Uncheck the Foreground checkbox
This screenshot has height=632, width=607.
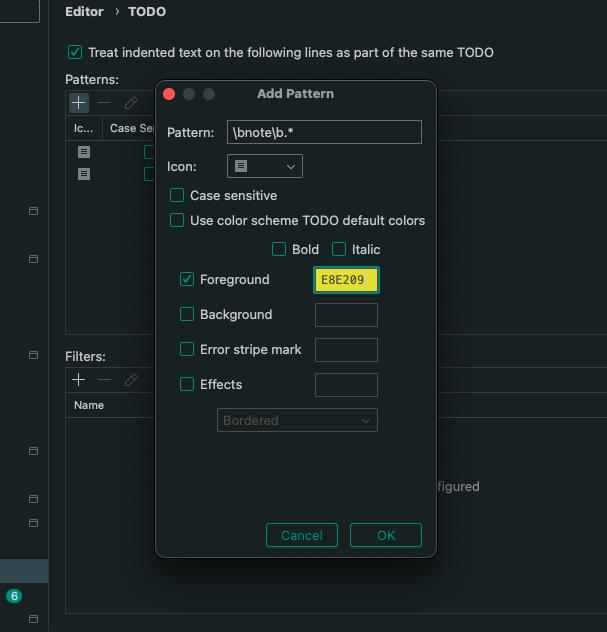187,279
